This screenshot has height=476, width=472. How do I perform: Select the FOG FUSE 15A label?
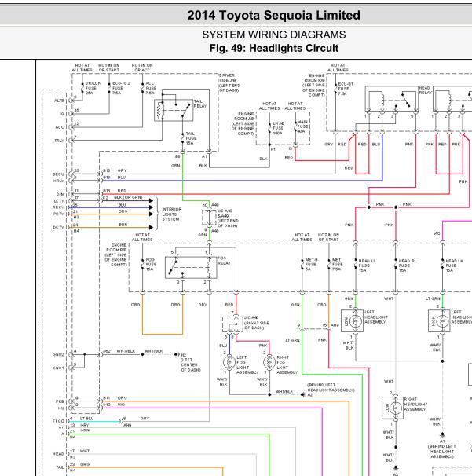pos(151,265)
